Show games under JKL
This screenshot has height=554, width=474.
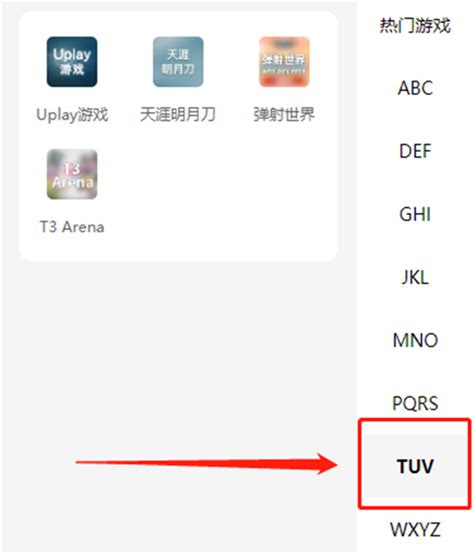415,277
